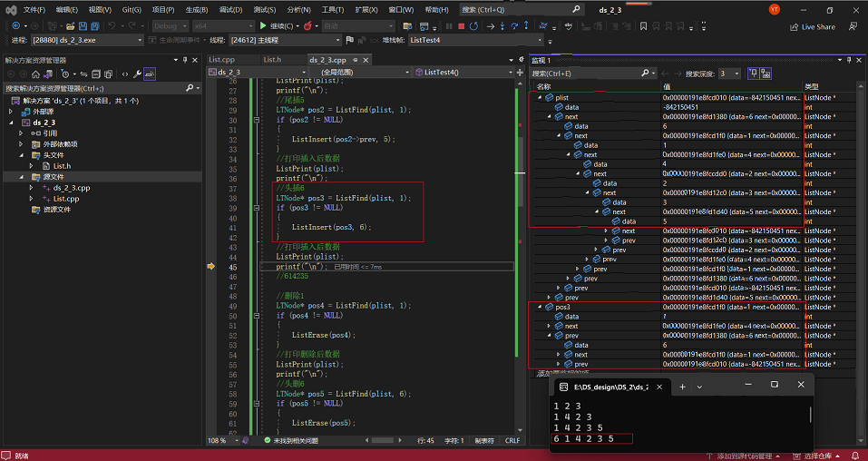Click the Home icon in Solution Explorer
The image size is (868, 461).
35,74
